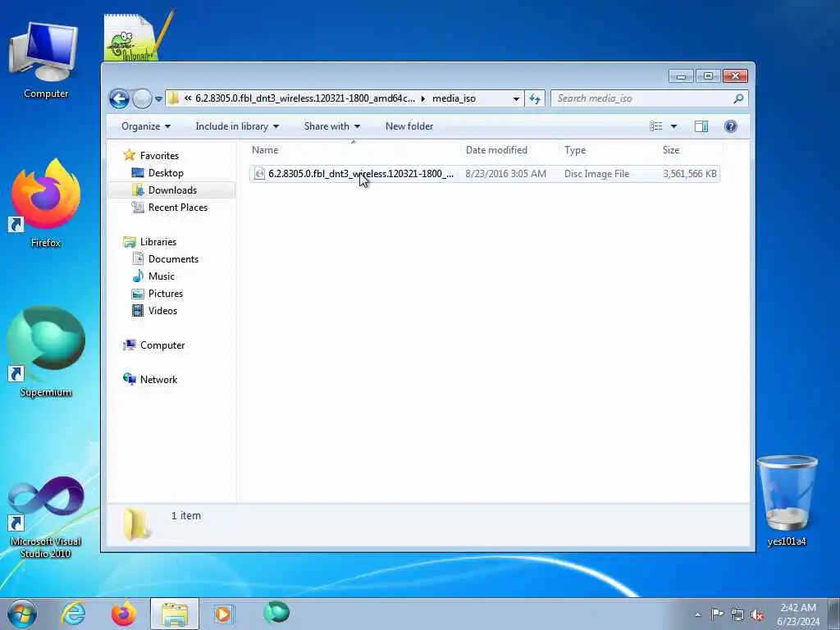Open the Action Center flag icon
This screenshot has width=840, height=630.
click(x=717, y=614)
